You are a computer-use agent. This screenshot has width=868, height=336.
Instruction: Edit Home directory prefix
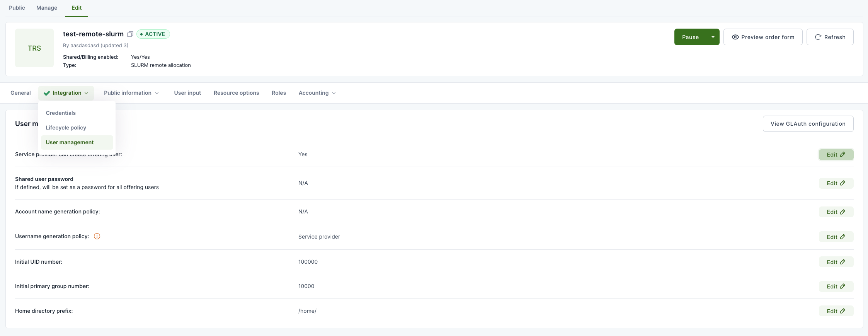pos(836,311)
